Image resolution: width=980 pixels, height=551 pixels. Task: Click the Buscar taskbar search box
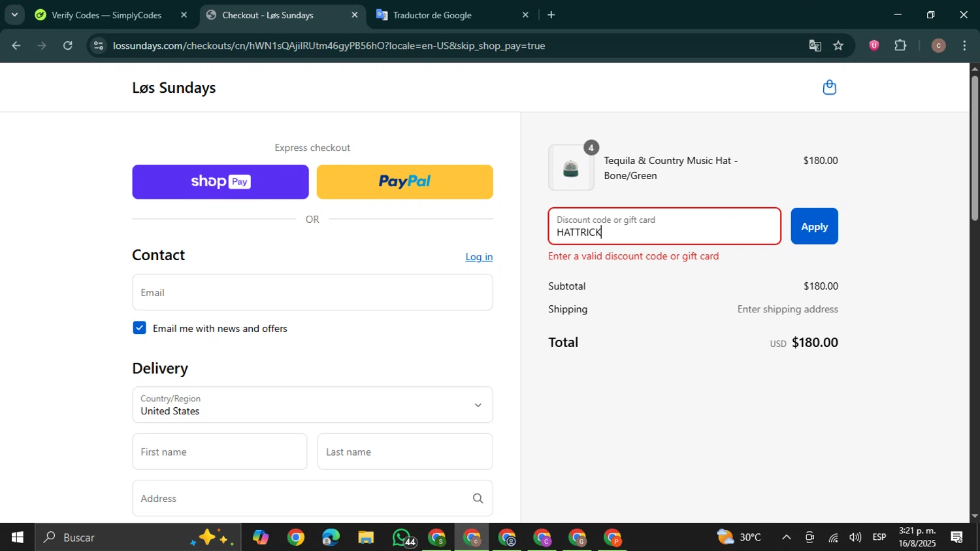click(x=138, y=537)
